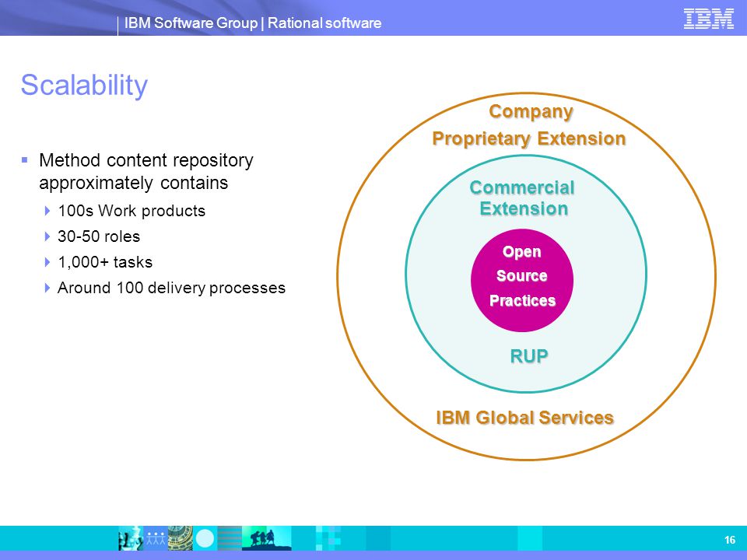Select 'Method content repository approximately contains' bullet
The image size is (747, 560).
(x=146, y=171)
